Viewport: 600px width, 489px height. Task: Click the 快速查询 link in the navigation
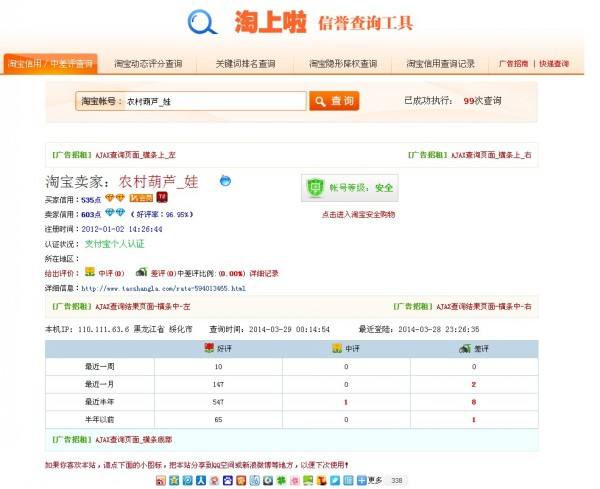[x=554, y=64]
